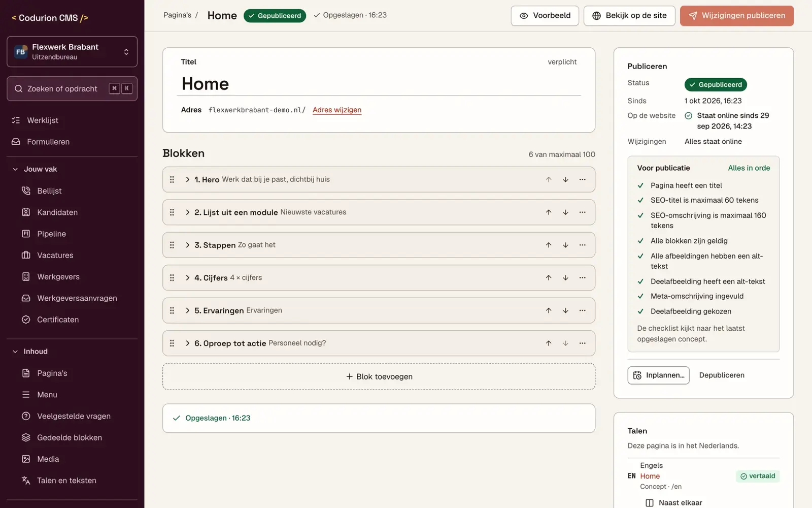Toggle Naast elkaar side-by-side view

click(x=674, y=503)
